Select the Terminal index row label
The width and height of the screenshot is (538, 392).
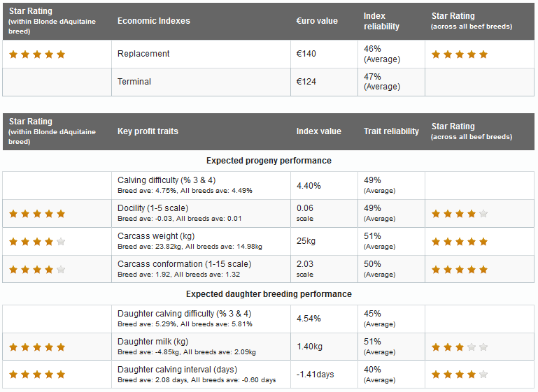tap(134, 82)
